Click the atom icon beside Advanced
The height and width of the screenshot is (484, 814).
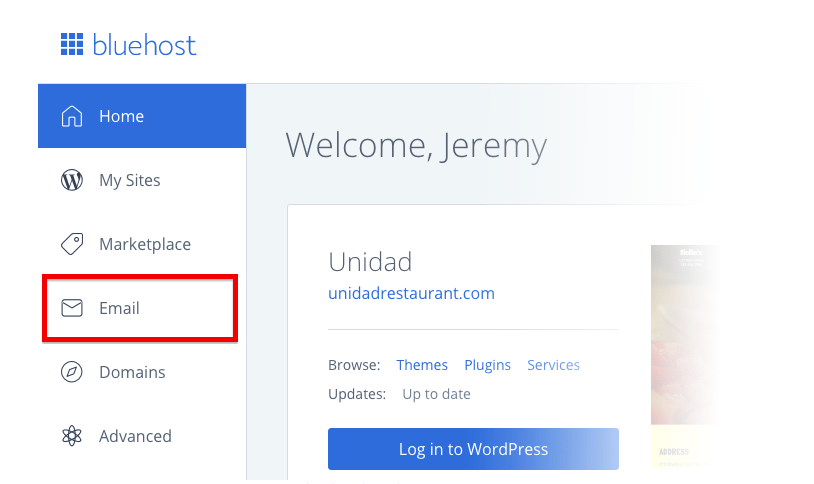pyautogui.click(x=71, y=436)
